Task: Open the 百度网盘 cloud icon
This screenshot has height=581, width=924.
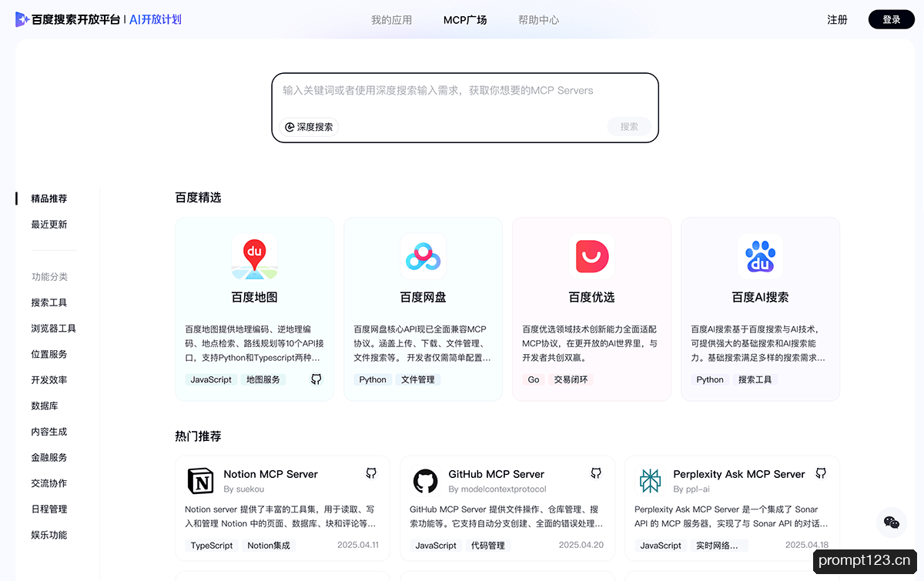Action: pyautogui.click(x=423, y=258)
